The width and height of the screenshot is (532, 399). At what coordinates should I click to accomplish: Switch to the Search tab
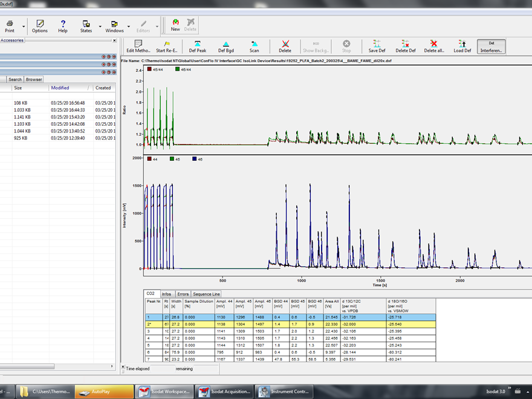click(15, 79)
